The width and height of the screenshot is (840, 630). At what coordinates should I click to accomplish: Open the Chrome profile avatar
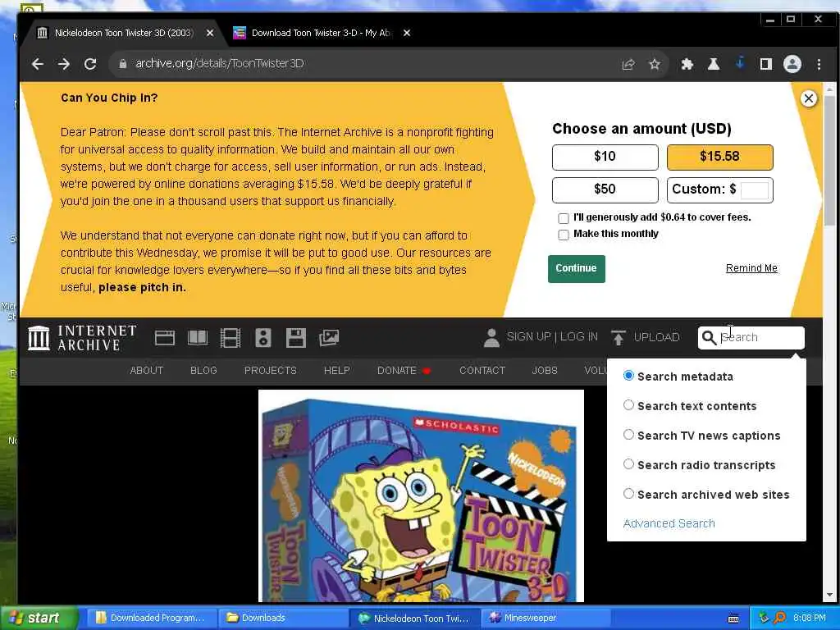(x=792, y=64)
